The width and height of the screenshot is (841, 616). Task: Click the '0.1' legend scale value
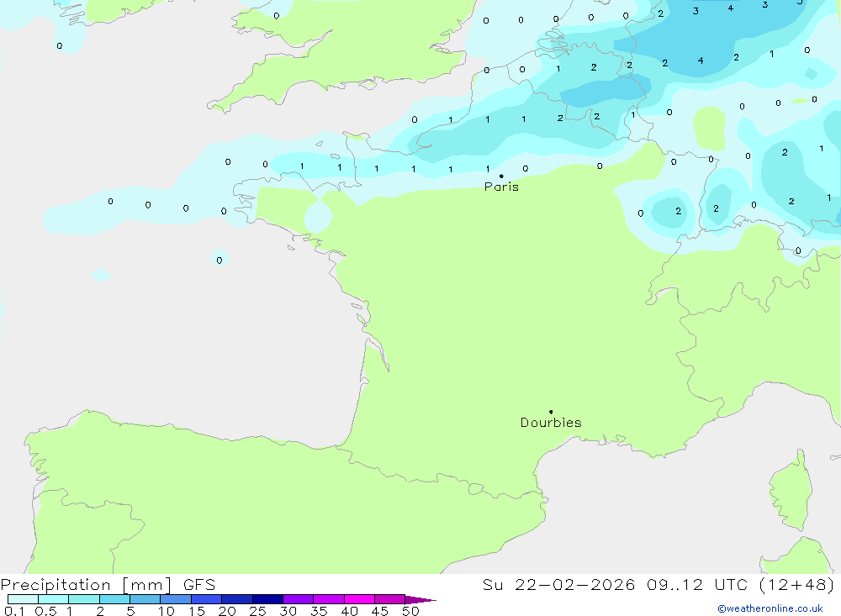point(14,611)
